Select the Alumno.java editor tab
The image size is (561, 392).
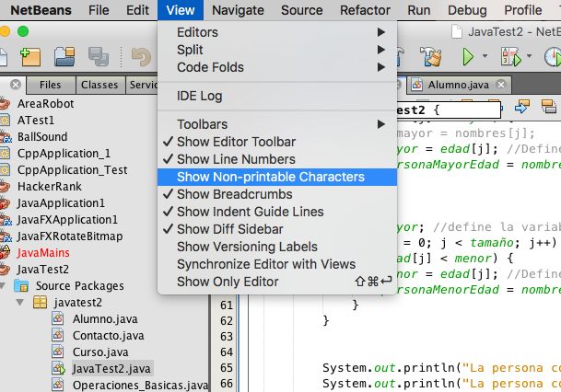(459, 85)
